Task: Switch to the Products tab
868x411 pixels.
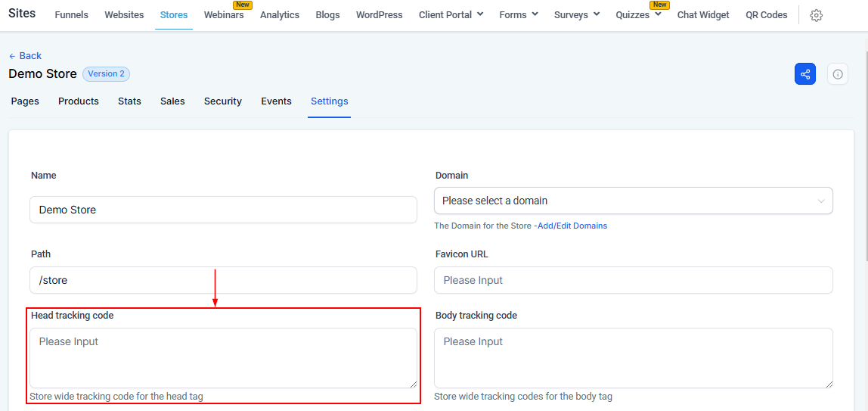Action: (79, 101)
